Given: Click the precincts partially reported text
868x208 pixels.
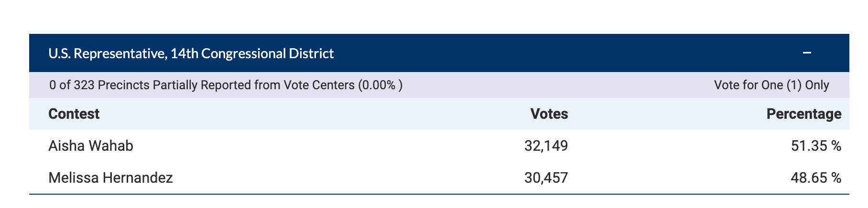Looking at the screenshot, I should (x=226, y=85).
